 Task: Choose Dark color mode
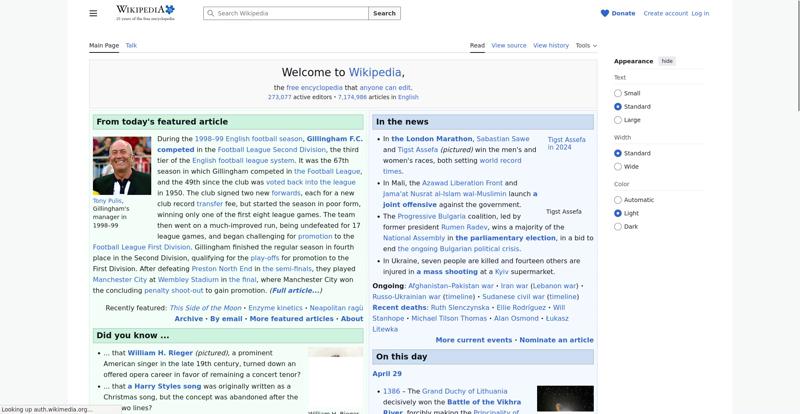pyautogui.click(x=618, y=227)
